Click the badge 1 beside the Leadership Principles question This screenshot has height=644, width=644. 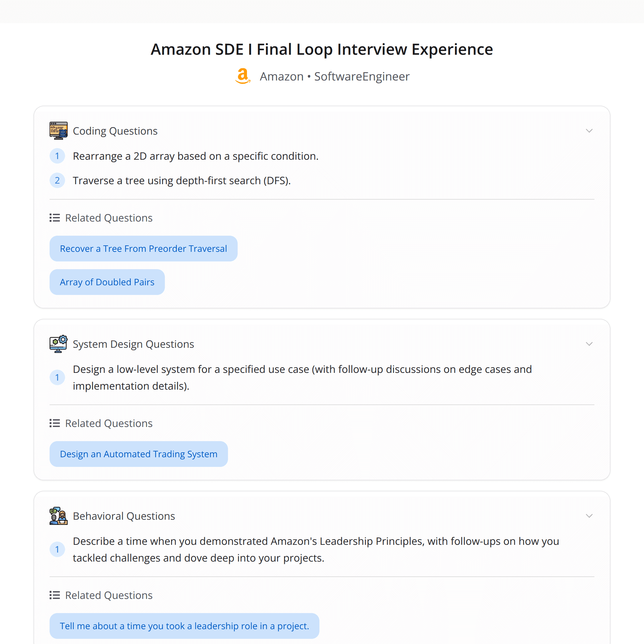pos(57,549)
